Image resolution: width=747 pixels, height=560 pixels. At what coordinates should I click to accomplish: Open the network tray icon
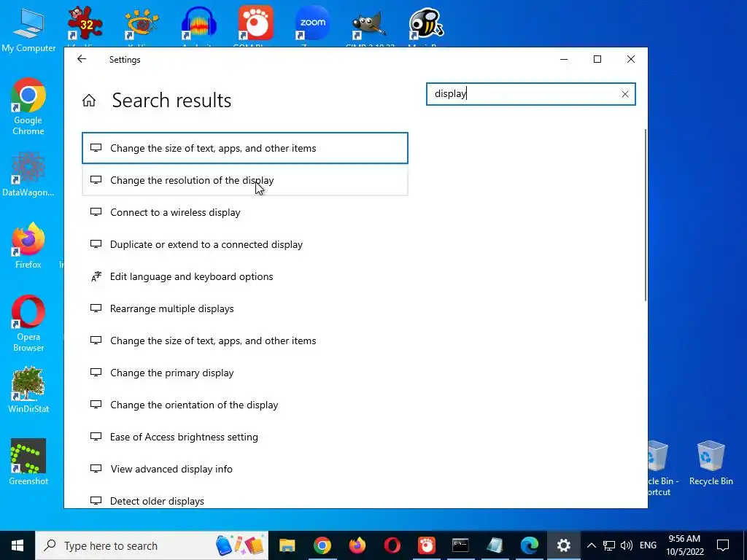click(x=609, y=545)
